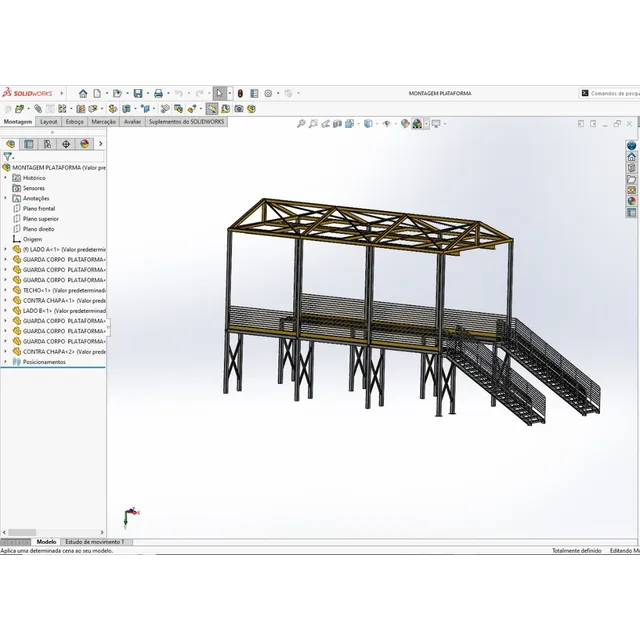Open the File Properties icon
Screen dimensions: 640x640
(x=254, y=93)
